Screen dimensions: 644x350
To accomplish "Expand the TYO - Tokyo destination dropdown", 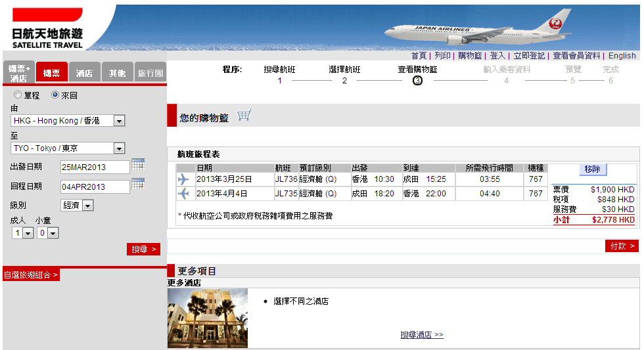I will 119,148.
